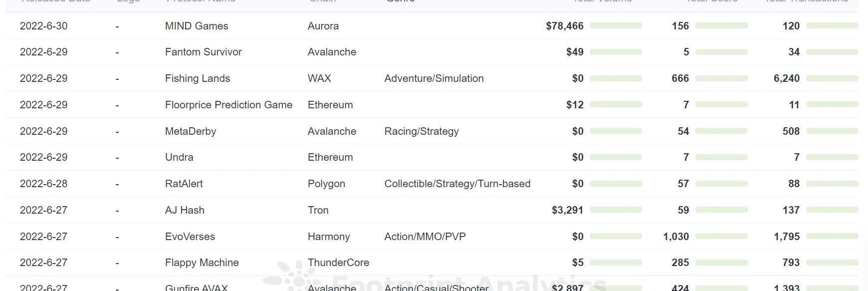This screenshot has width=868, height=291.
Task: Click the Collectible/Strategy/Turn-based genre cell
Action: (x=457, y=184)
